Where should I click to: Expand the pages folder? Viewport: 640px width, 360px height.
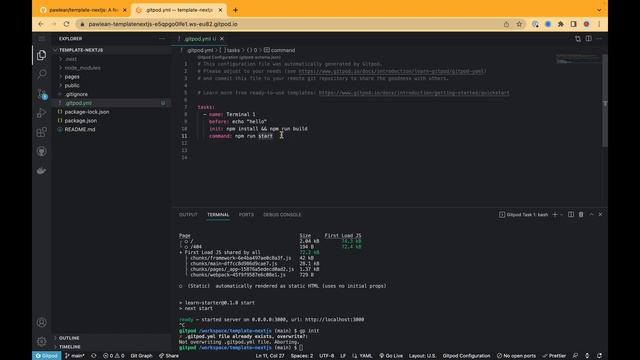pyautogui.click(x=72, y=77)
